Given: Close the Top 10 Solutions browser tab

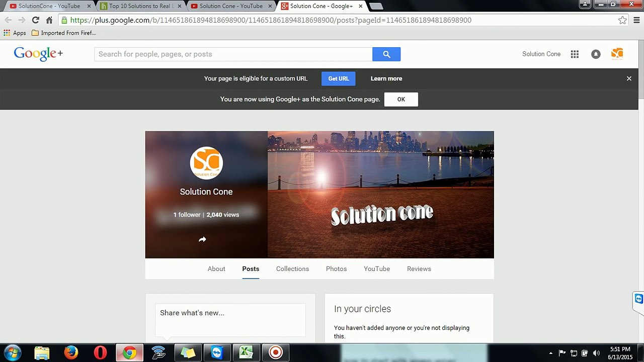Looking at the screenshot, I should [x=179, y=6].
